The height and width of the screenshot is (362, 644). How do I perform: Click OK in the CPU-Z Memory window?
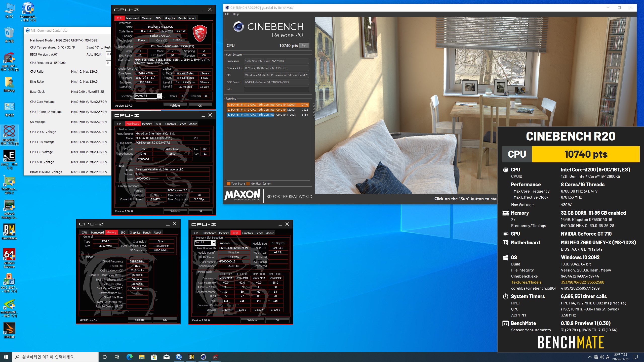tap(165, 320)
